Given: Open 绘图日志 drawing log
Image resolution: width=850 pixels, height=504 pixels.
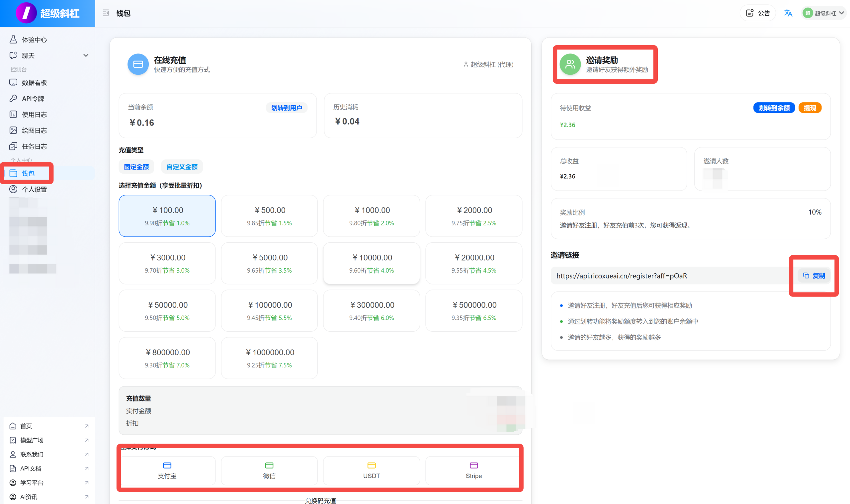Looking at the screenshot, I should point(34,130).
